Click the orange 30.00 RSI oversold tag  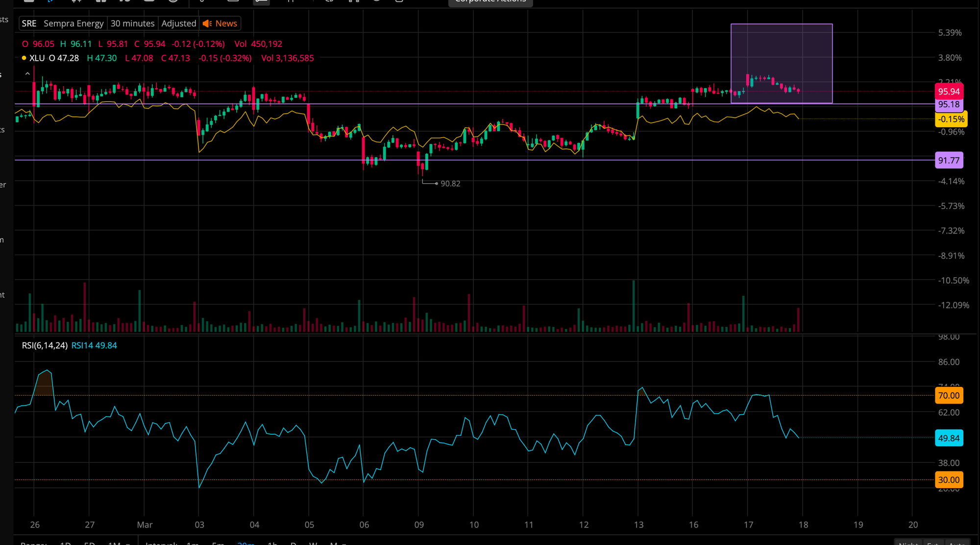tap(949, 480)
